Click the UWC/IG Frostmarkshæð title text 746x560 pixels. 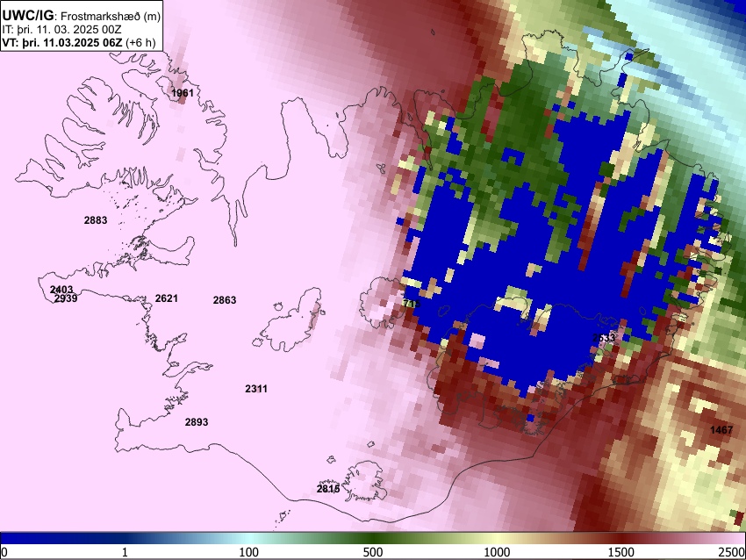tap(82, 16)
